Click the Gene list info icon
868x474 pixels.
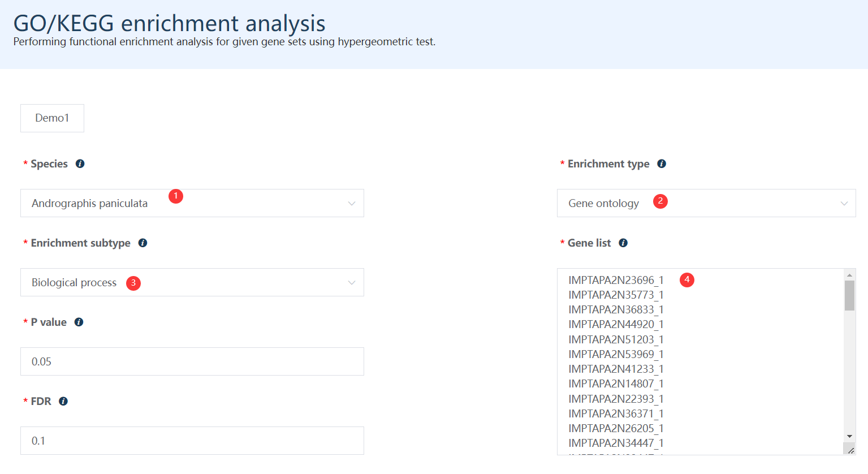623,243
